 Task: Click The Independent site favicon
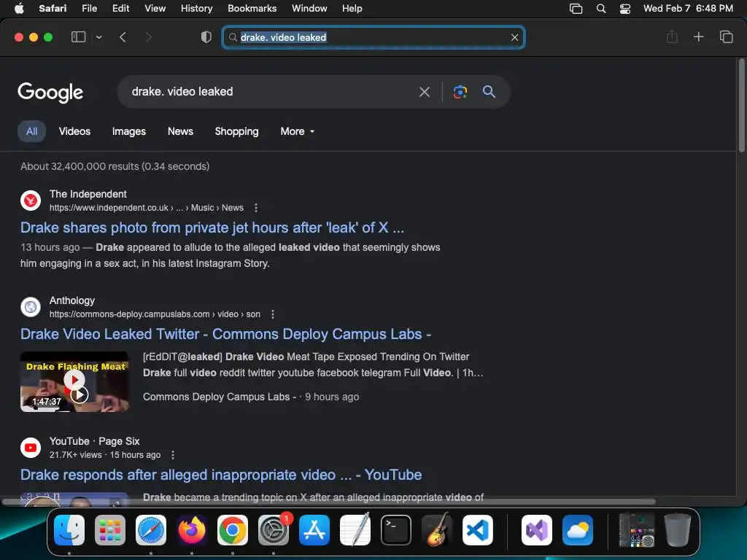pos(31,201)
